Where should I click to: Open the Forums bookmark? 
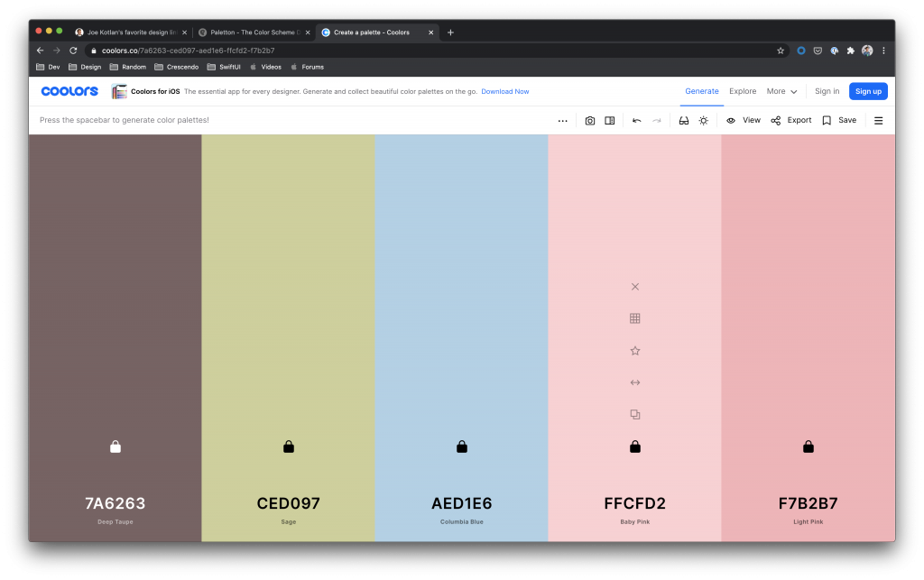coord(308,67)
